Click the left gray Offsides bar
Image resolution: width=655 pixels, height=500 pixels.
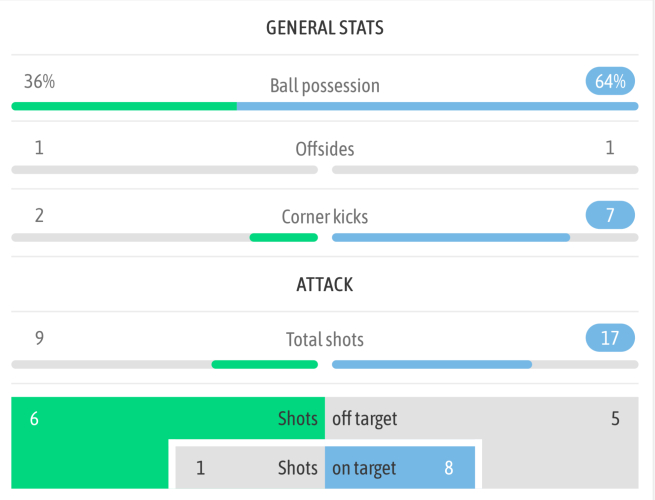click(x=164, y=170)
